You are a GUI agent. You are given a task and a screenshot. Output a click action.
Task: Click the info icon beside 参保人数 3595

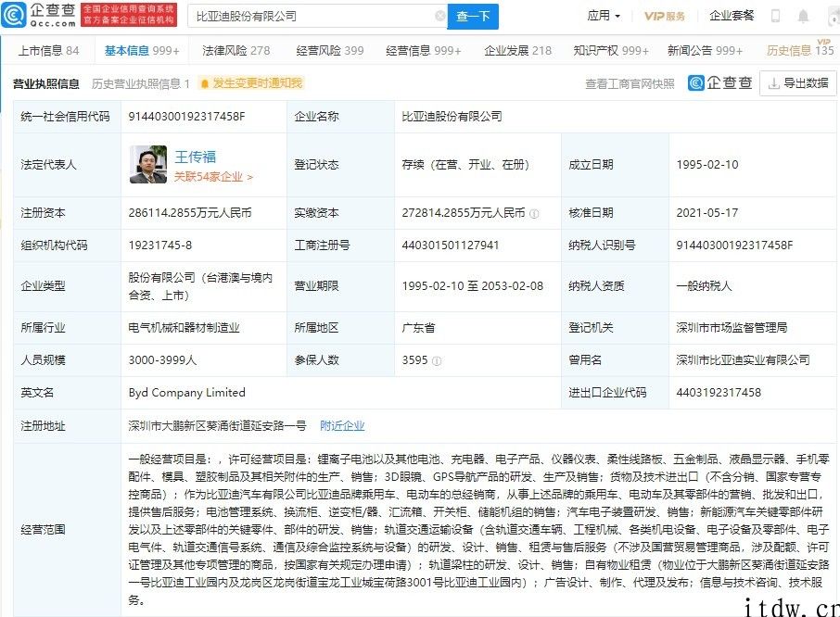(x=437, y=361)
